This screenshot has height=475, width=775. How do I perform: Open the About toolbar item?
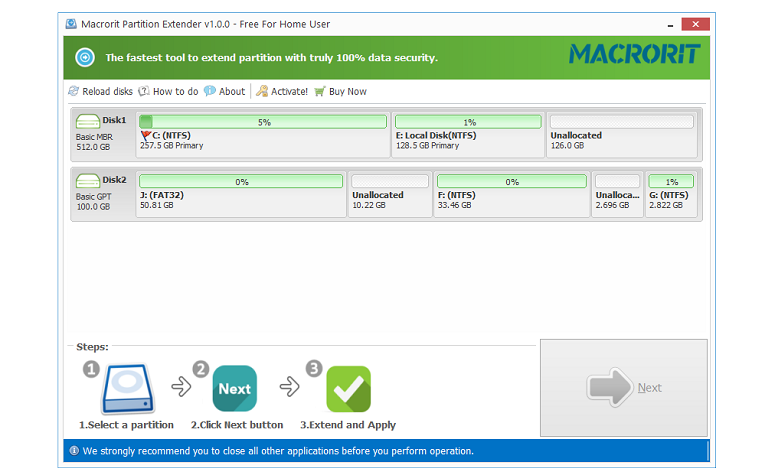point(225,91)
